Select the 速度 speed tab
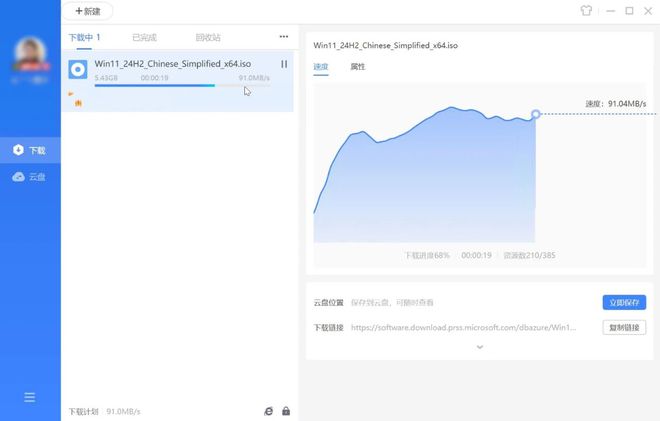 tap(320, 67)
